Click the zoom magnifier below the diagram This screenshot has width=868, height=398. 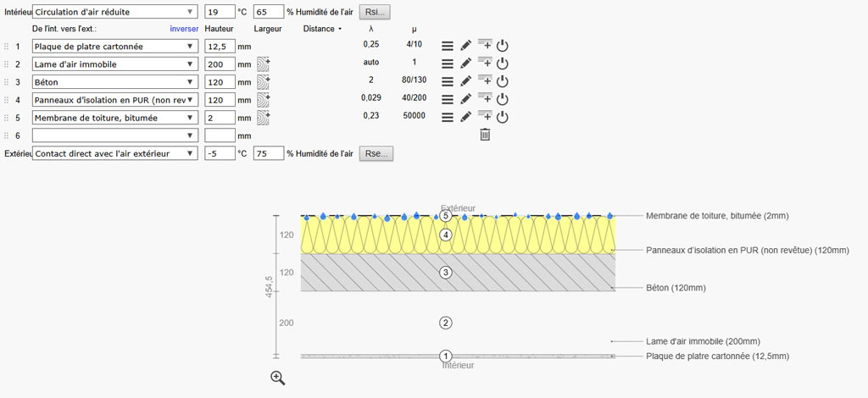(277, 379)
